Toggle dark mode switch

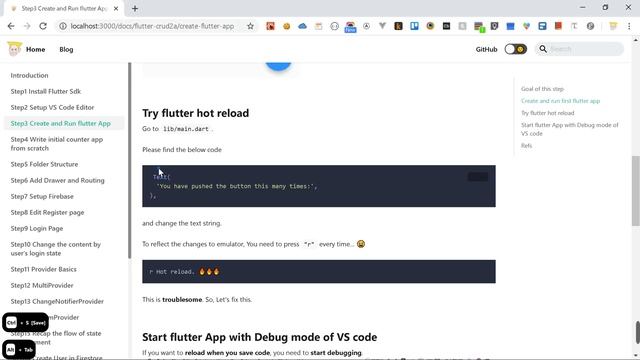pos(516,49)
